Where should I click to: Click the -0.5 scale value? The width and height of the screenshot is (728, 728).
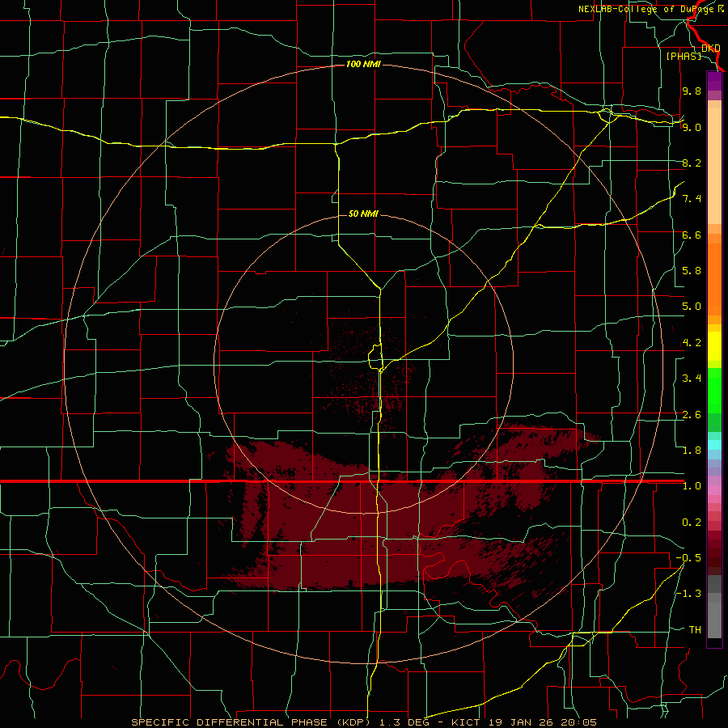point(688,558)
